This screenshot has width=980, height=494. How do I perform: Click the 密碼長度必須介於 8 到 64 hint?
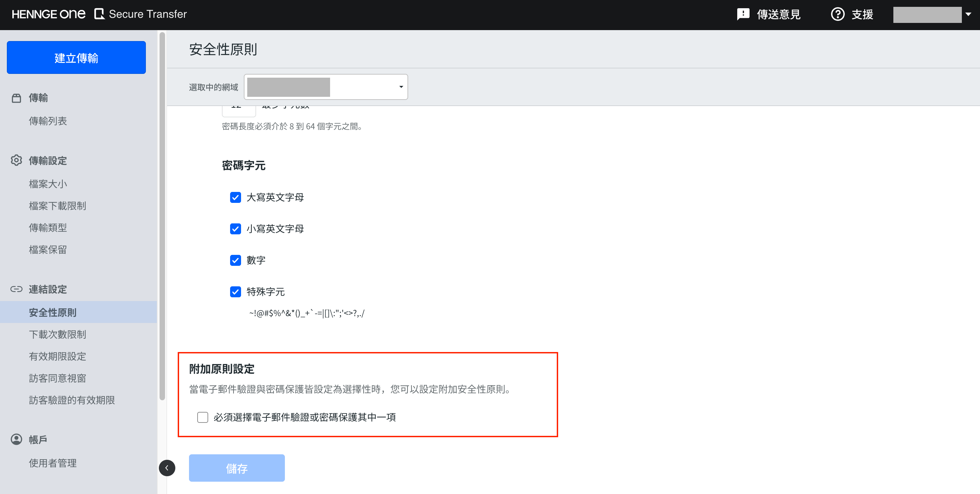point(292,126)
